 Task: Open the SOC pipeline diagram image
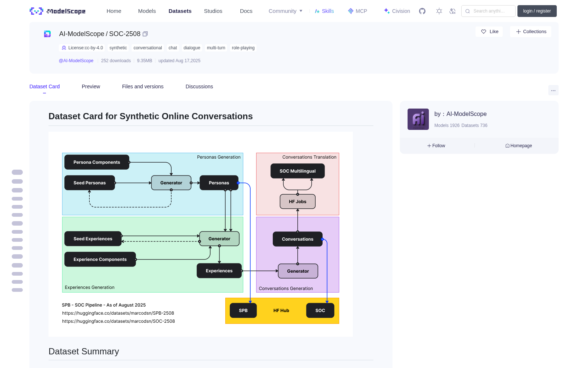click(201, 234)
